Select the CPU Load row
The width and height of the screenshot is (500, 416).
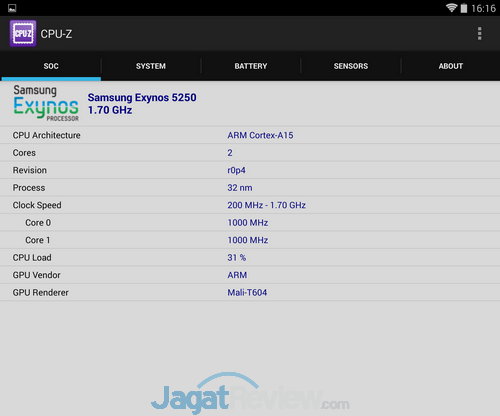[x=250, y=257]
